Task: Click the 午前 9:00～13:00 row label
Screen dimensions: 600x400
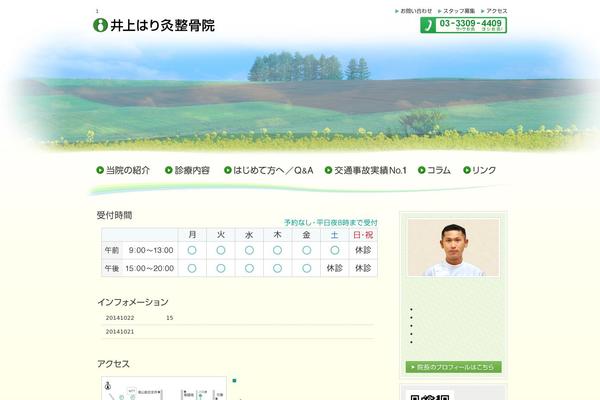Action: tap(139, 250)
